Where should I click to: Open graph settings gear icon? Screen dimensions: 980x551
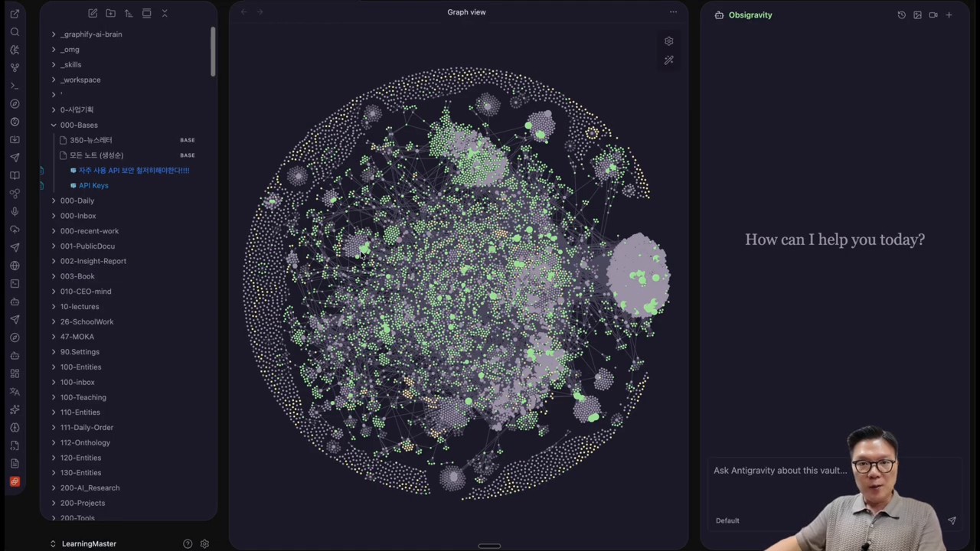pyautogui.click(x=668, y=41)
